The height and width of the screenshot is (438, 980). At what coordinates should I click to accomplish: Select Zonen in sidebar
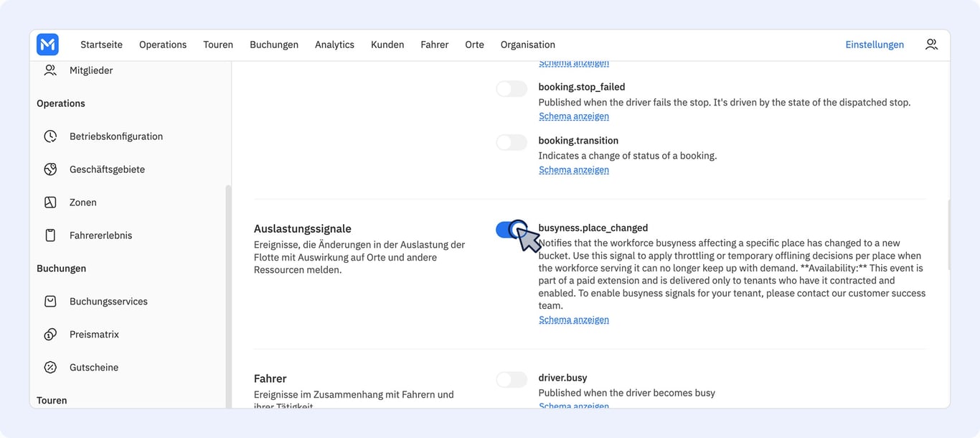83,202
